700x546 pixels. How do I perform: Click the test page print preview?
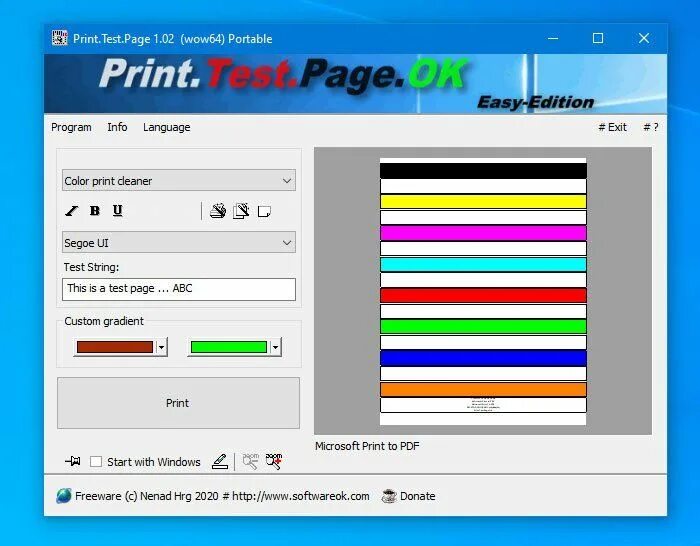pos(483,291)
